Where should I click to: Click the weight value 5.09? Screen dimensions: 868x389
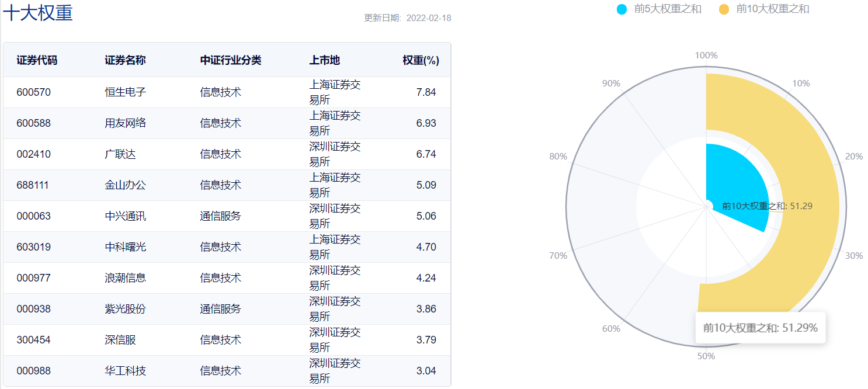point(426,185)
